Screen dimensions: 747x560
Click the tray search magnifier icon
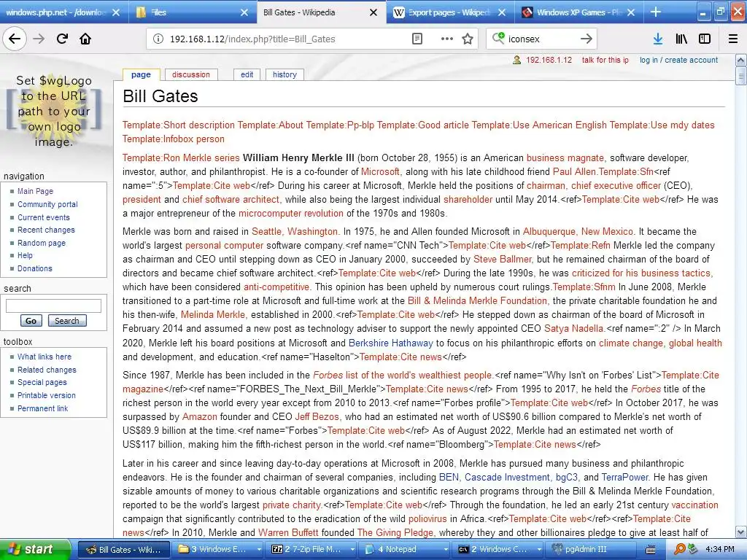[x=680, y=549]
